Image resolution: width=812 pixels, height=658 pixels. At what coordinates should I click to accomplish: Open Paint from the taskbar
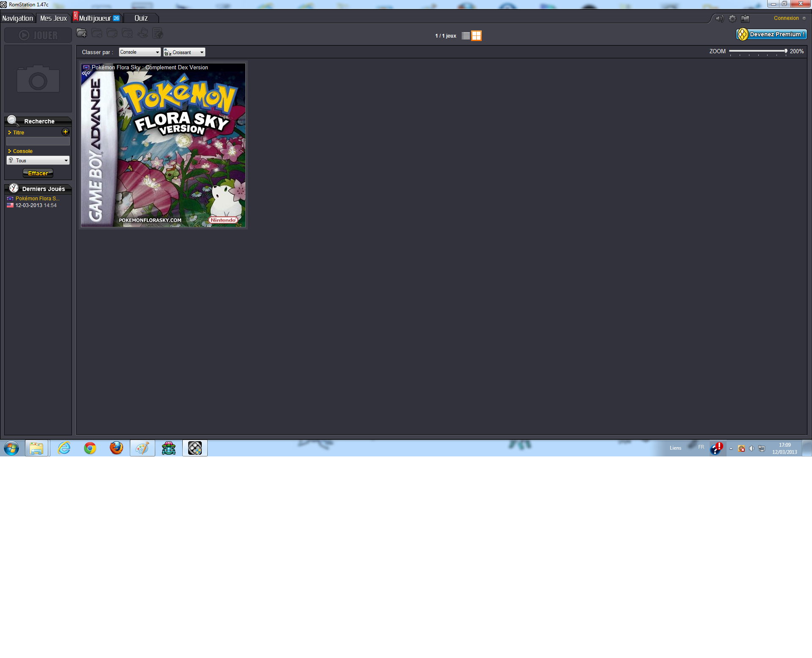point(143,448)
